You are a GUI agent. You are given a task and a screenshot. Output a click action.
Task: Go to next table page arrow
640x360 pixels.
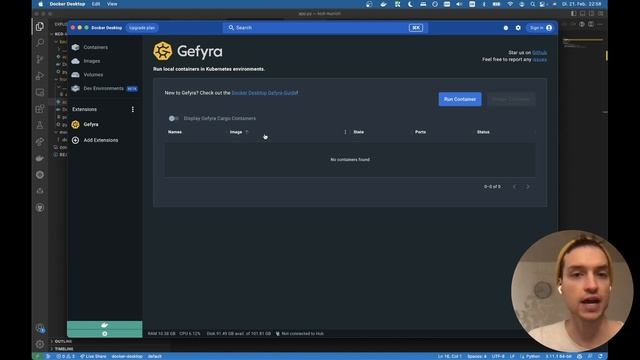[x=528, y=187]
